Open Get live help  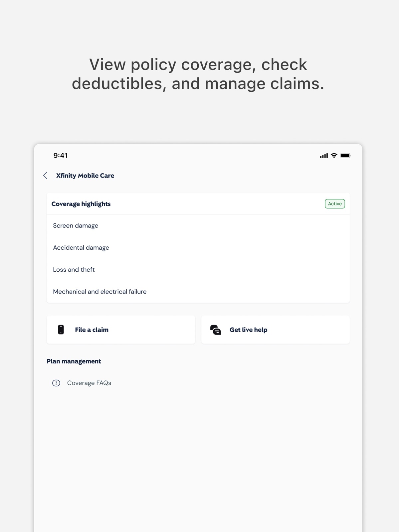click(x=276, y=330)
